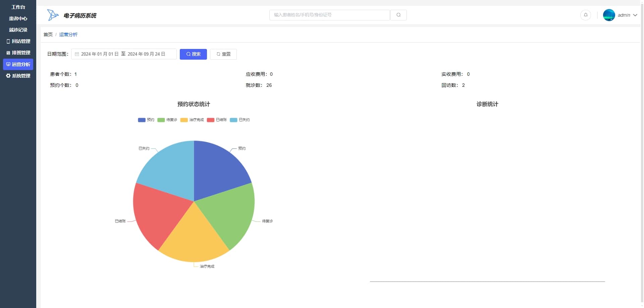Reset filters with the 重置 button
The width and height of the screenshot is (644, 308).
click(223, 54)
